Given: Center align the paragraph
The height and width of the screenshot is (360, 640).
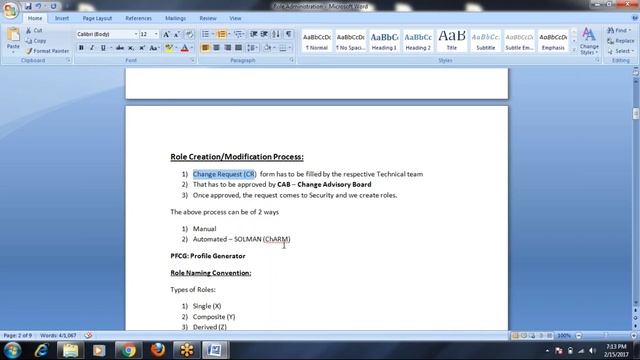Looking at the screenshot, I should 216,48.
